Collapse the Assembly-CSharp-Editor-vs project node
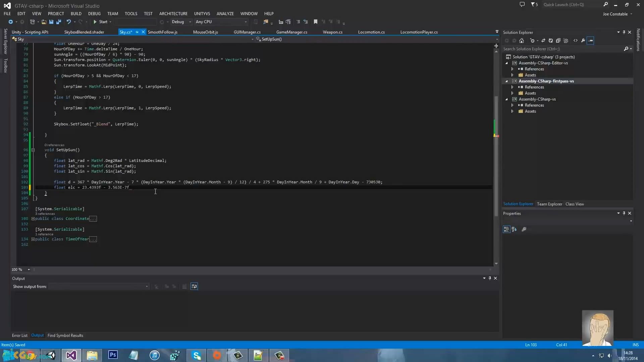644x362 pixels. tap(507, 63)
